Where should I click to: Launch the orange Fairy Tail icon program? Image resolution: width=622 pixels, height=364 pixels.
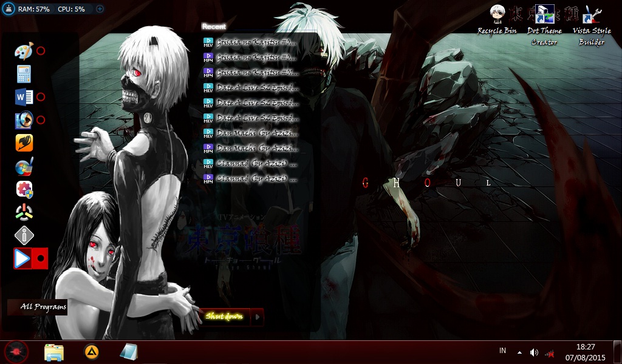24,143
